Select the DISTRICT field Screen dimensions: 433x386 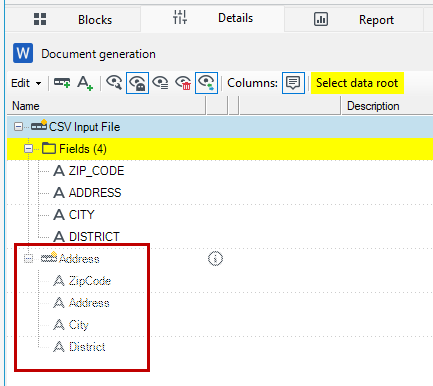pyautogui.click(x=94, y=237)
